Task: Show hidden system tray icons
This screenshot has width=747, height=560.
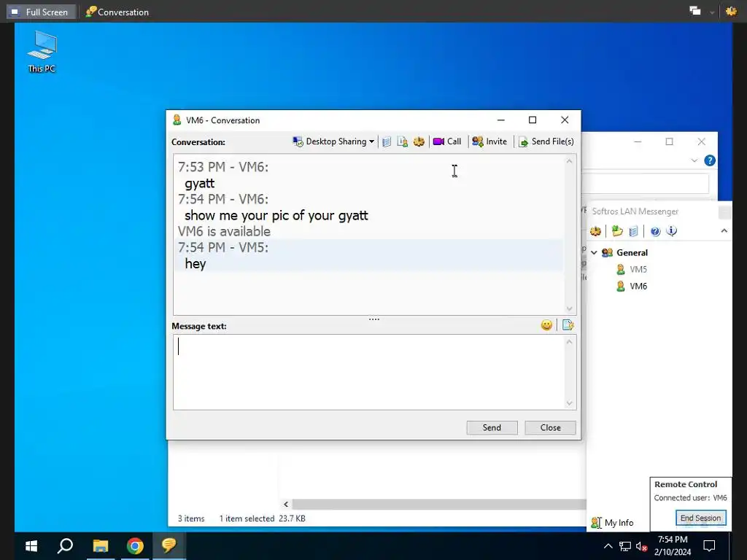Action: (x=608, y=546)
